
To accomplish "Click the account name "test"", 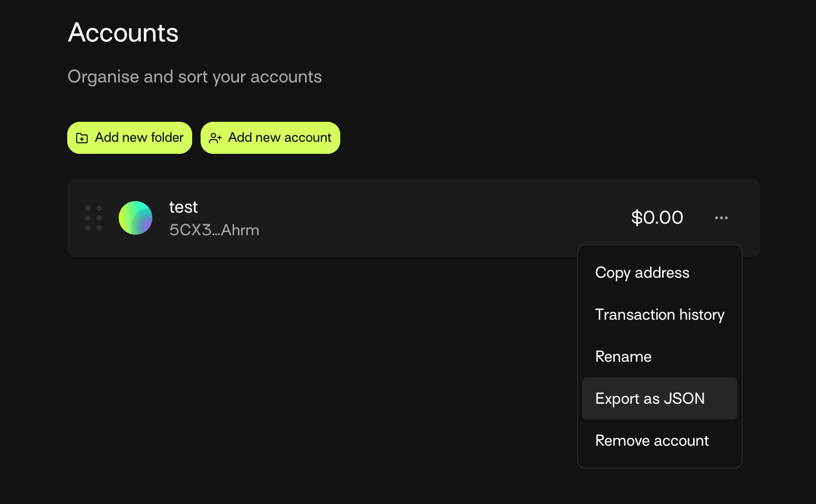I will coord(183,207).
